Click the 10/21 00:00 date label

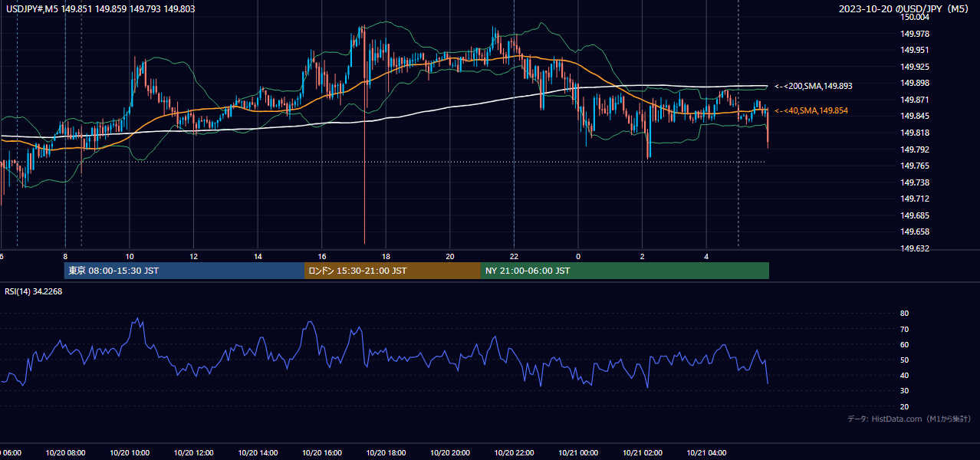pos(578,453)
